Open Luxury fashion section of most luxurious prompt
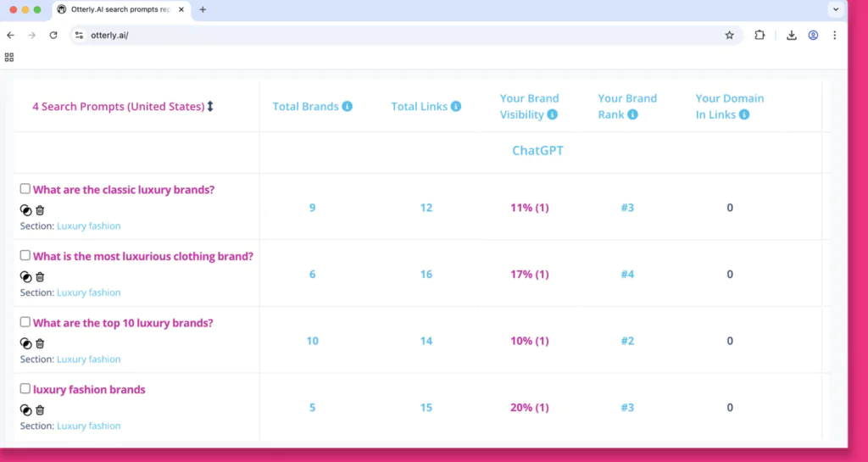The width and height of the screenshot is (868, 462). (88, 292)
